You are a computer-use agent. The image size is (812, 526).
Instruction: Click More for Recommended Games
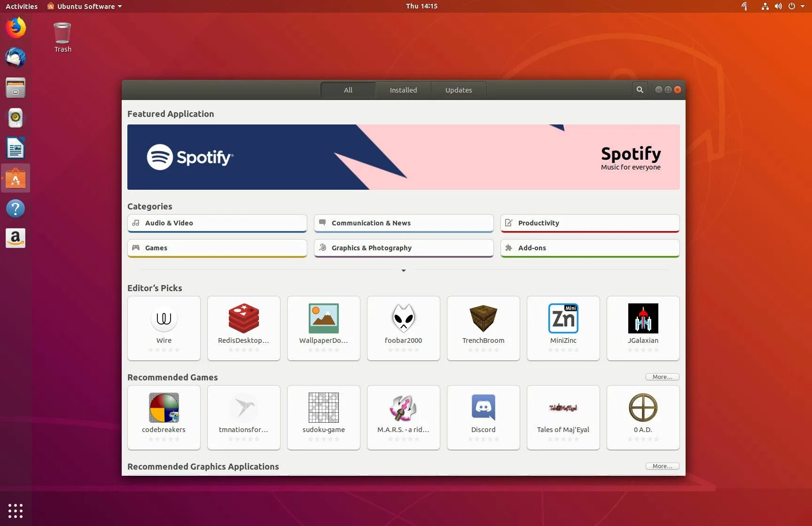coord(662,377)
